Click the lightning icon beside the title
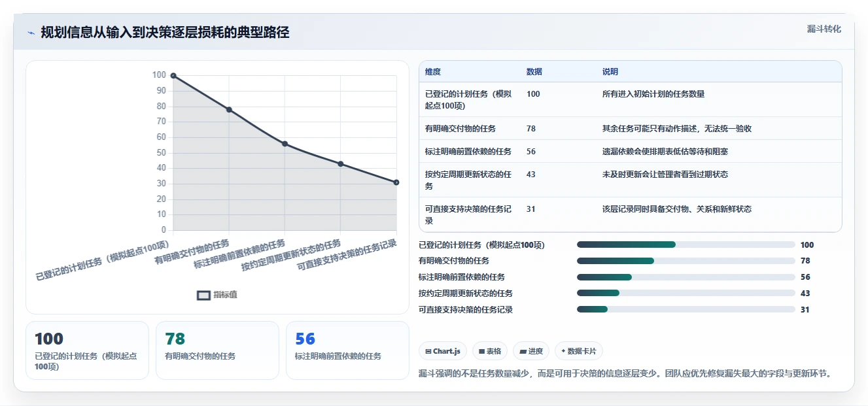Viewport: 868px width, 406px height. point(31,33)
